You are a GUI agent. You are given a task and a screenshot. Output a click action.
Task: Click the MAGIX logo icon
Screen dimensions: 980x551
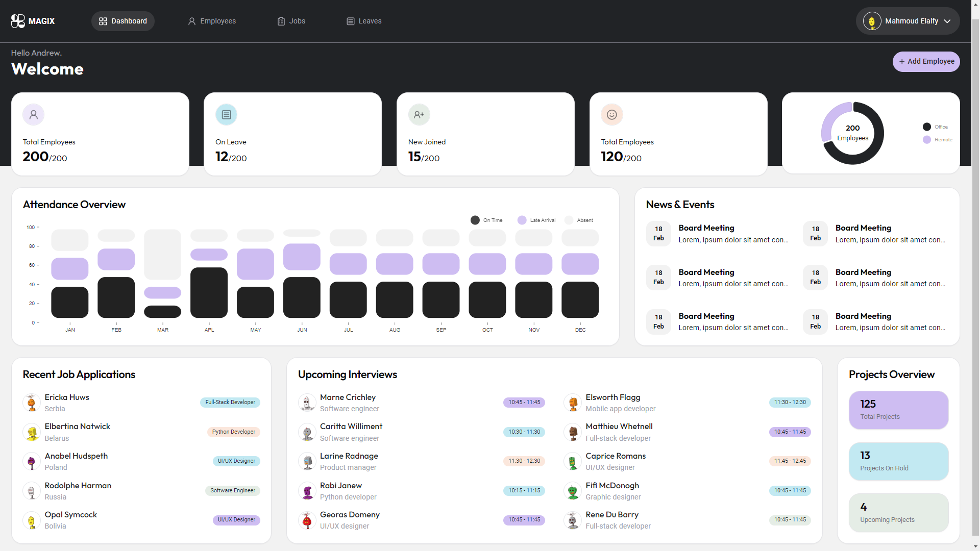tap(18, 21)
